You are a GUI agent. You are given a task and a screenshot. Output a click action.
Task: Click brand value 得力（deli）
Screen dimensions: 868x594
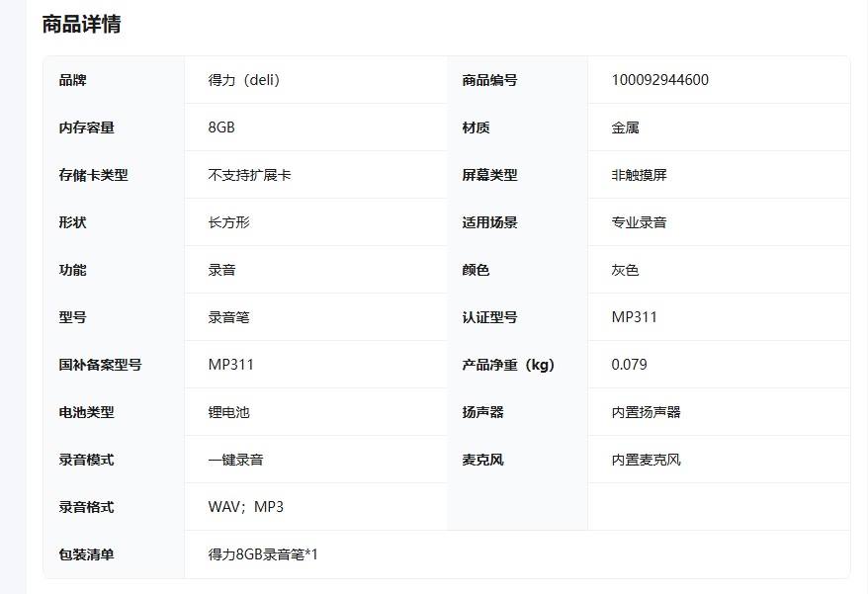click(246, 80)
